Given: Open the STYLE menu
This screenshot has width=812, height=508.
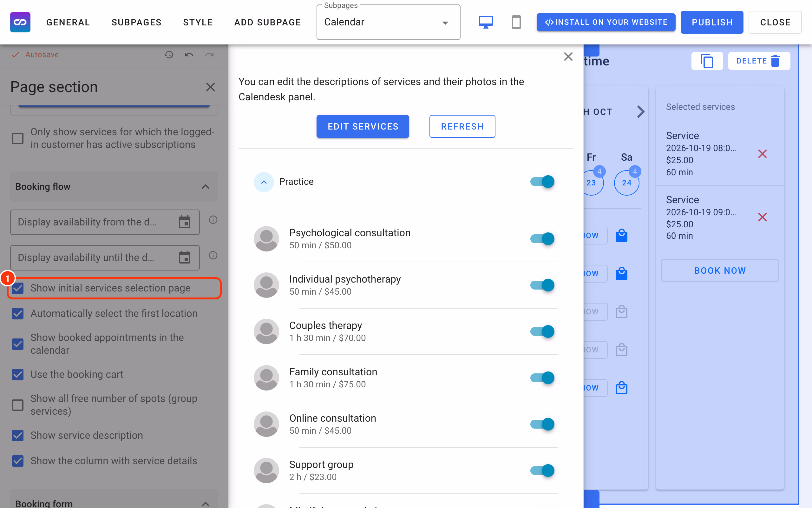Looking at the screenshot, I should (x=198, y=23).
